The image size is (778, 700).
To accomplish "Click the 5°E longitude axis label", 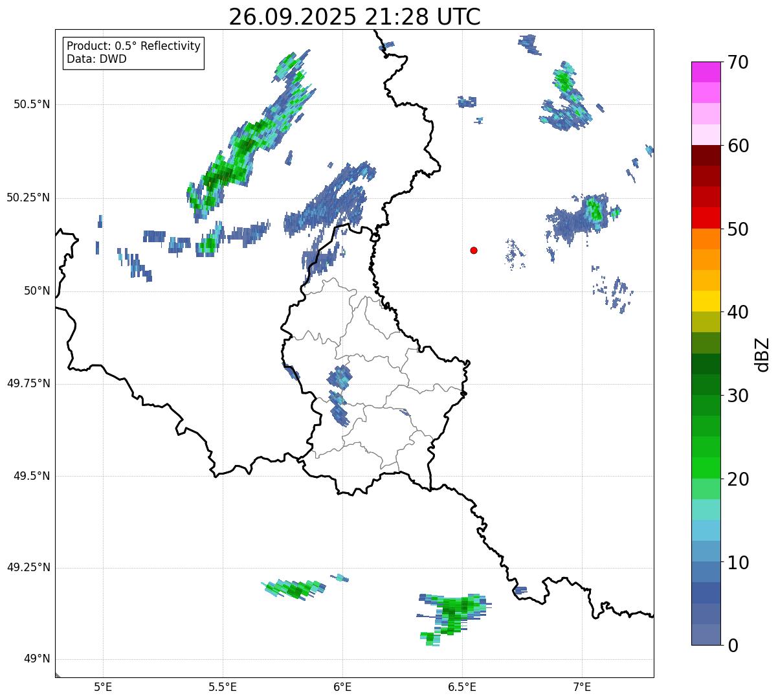I will [x=103, y=686].
